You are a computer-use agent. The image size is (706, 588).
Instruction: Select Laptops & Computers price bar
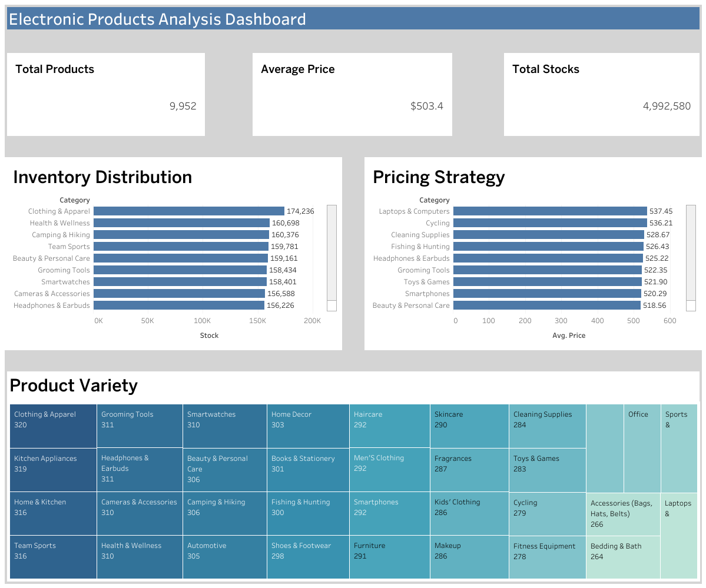[550, 211]
